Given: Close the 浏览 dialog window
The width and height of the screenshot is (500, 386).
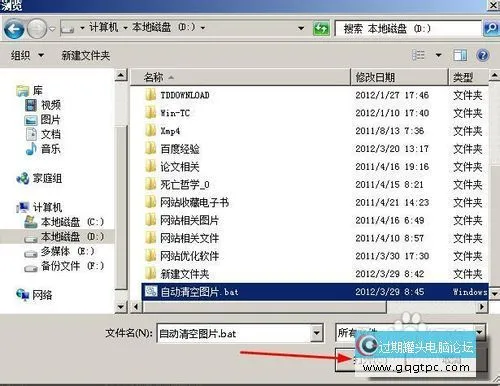Looking at the screenshot, I should [494, 5].
